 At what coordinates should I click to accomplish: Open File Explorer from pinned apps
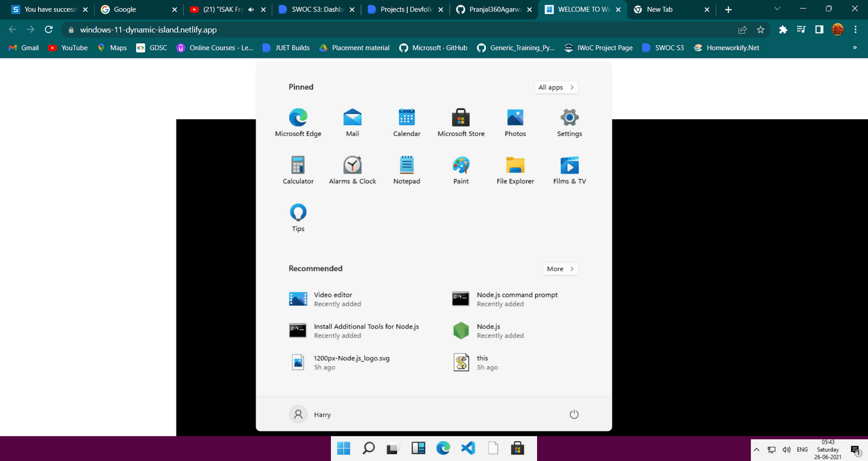click(x=515, y=170)
